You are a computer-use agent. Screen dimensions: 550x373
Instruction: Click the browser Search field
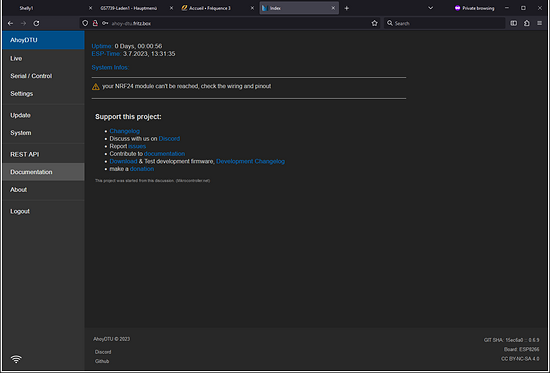(444, 23)
